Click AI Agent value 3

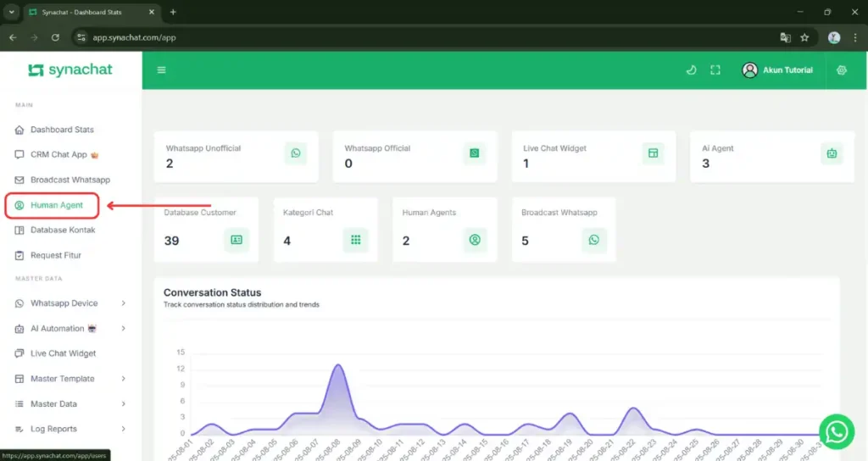coord(706,164)
